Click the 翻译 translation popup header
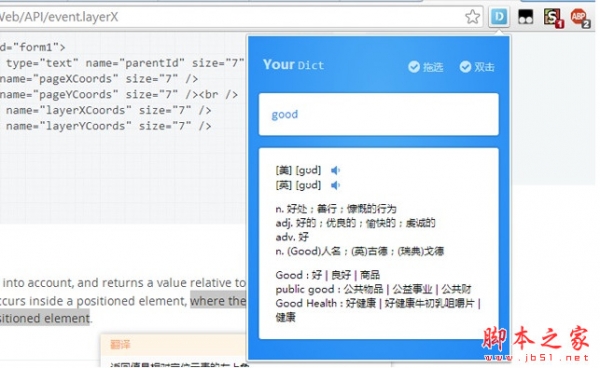This screenshot has height=368, width=600. point(120,345)
